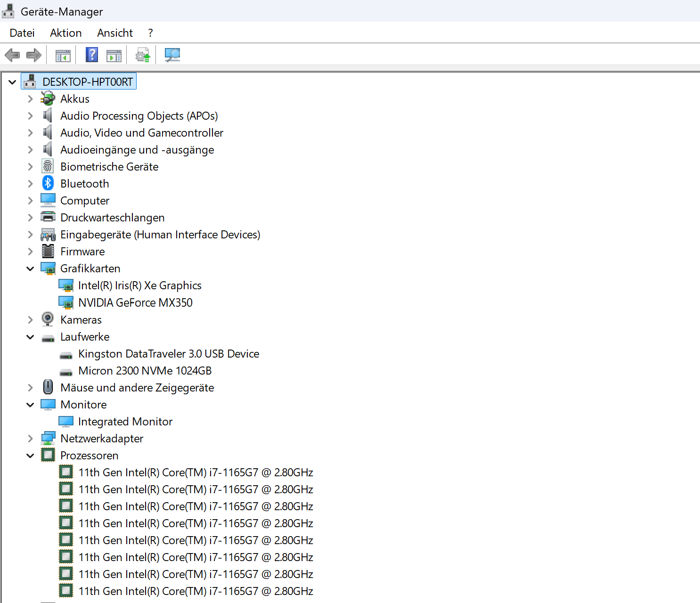Toggle the action pane toolbar icon

click(114, 56)
